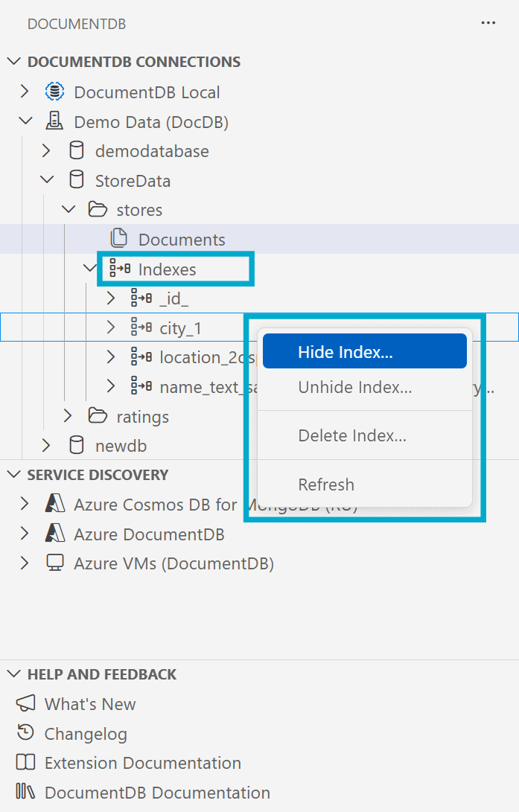The width and height of the screenshot is (519, 812).
Task: Collapse the DOCUMENTDB CONNECTIONS section
Action: click(13, 62)
